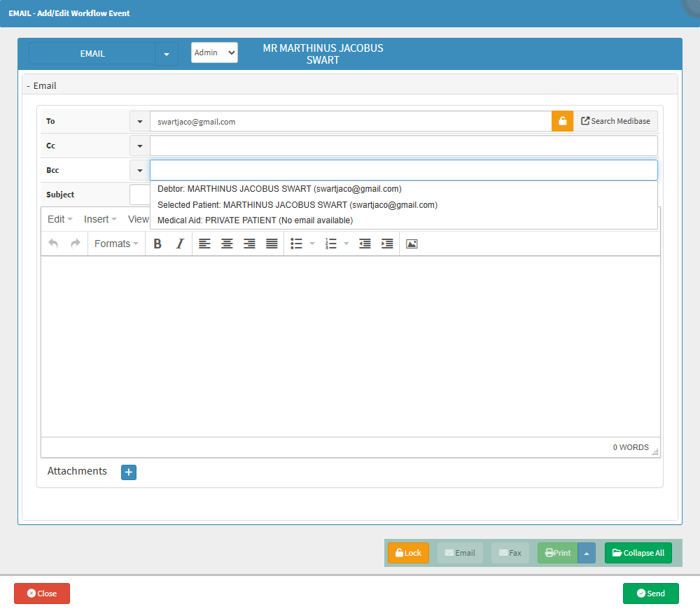Click the orange unlock icon beside To field

pyautogui.click(x=562, y=121)
